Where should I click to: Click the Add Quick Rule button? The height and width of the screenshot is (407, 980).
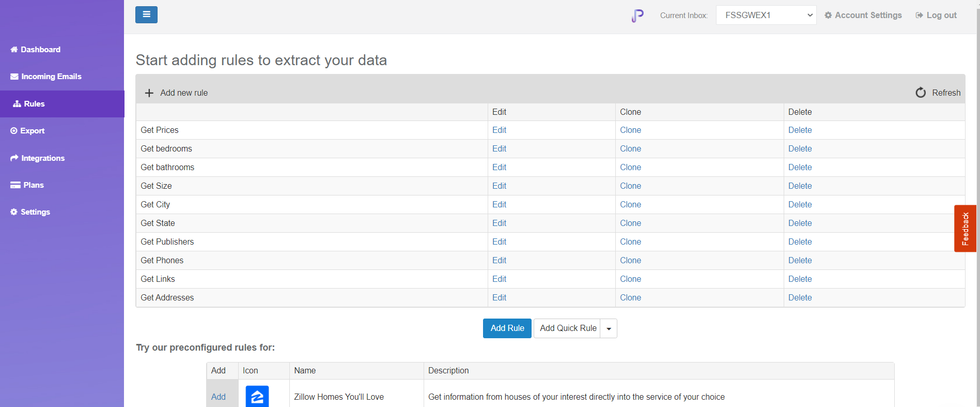(567, 328)
